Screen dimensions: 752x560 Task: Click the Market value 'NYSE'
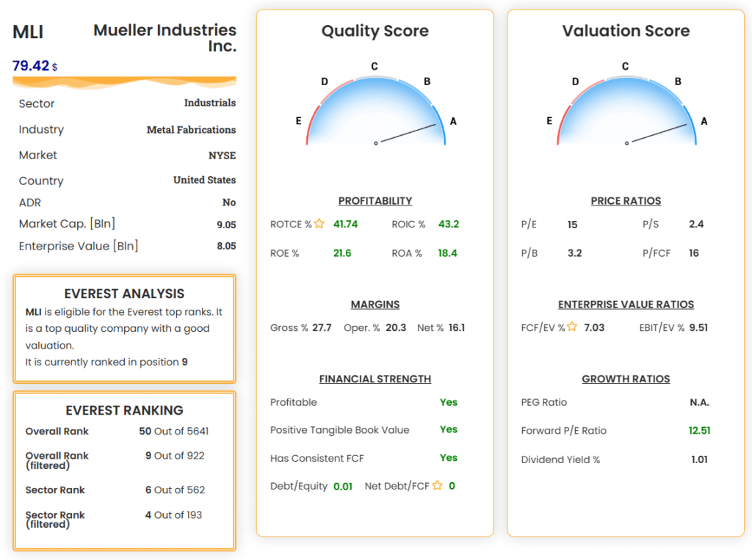222,156
